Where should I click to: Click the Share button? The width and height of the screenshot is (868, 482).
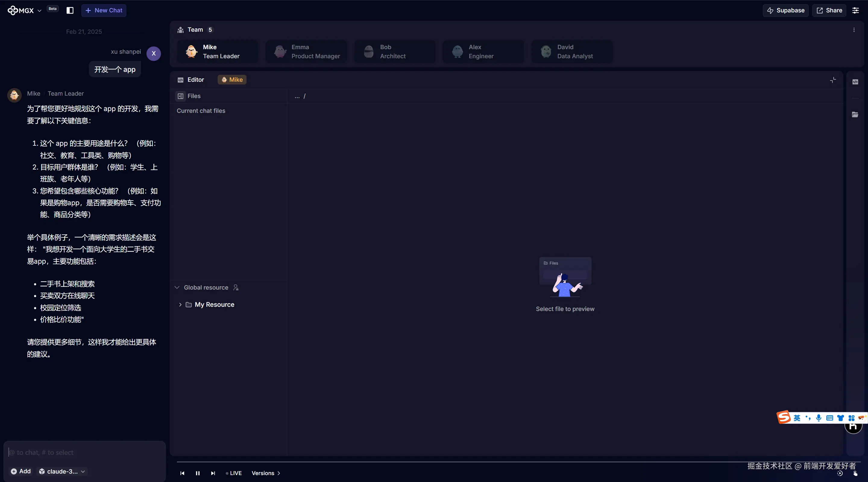click(x=829, y=11)
